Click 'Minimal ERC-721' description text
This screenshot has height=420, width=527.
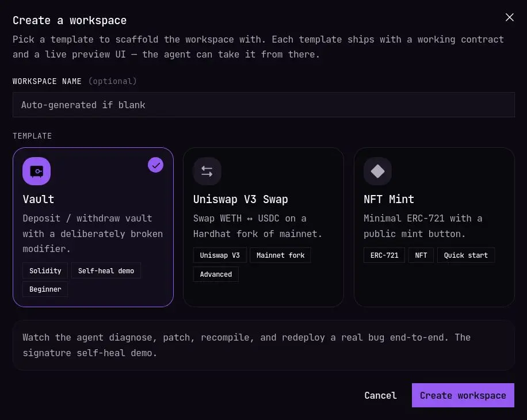coord(423,226)
